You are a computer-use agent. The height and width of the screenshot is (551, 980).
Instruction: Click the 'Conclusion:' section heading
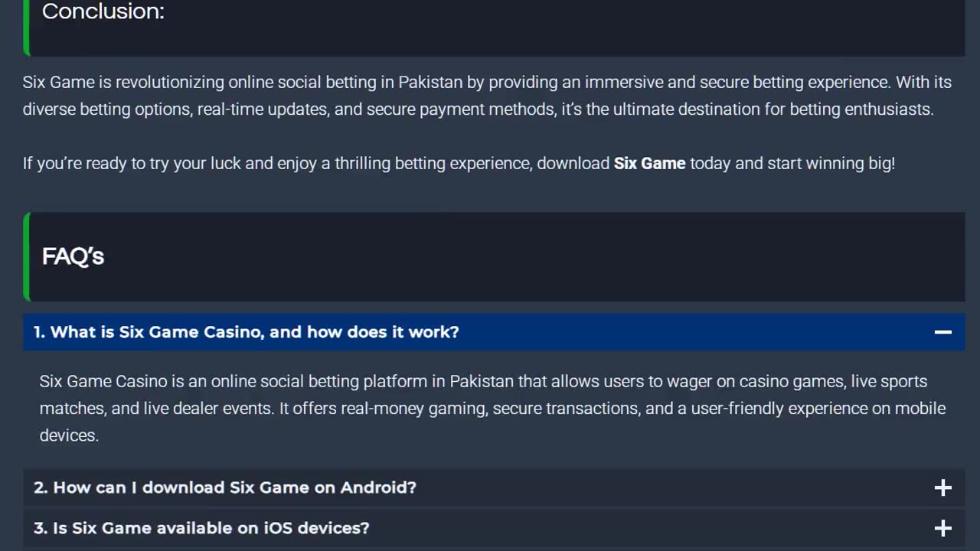coord(103,11)
